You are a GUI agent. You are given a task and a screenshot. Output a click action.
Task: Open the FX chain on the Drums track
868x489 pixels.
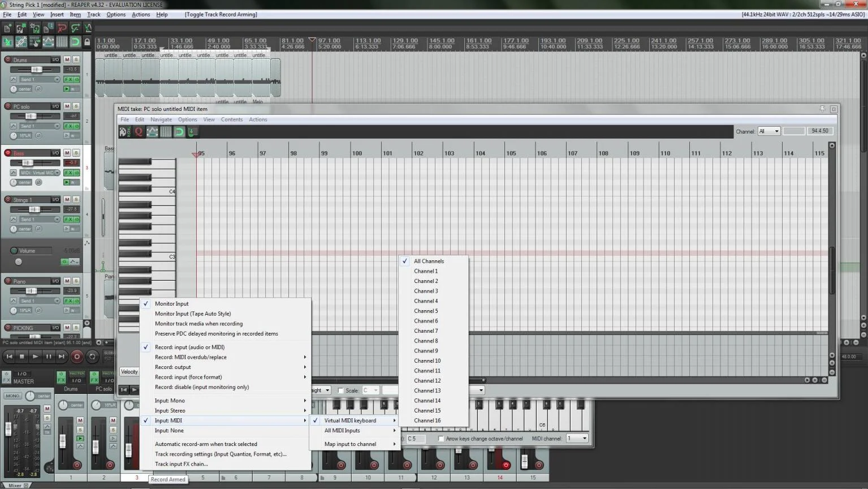68,80
